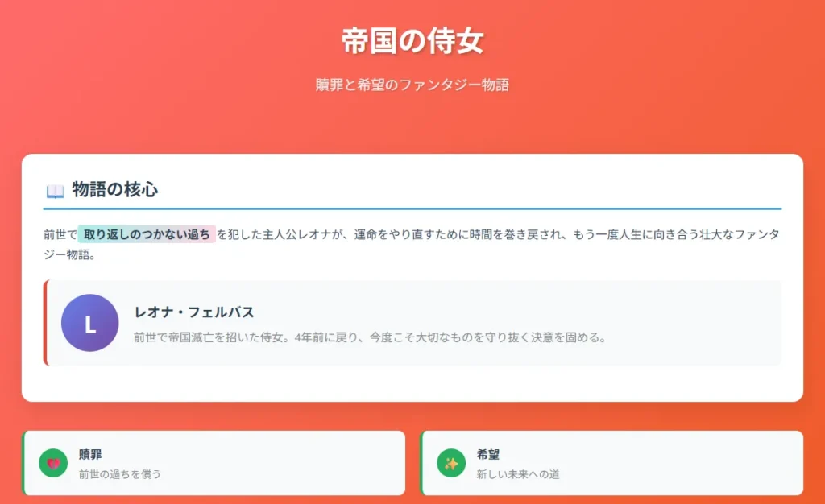This screenshot has width=825, height=504.
Task: Click the red accent bar on character card
Action: [x=46, y=323]
